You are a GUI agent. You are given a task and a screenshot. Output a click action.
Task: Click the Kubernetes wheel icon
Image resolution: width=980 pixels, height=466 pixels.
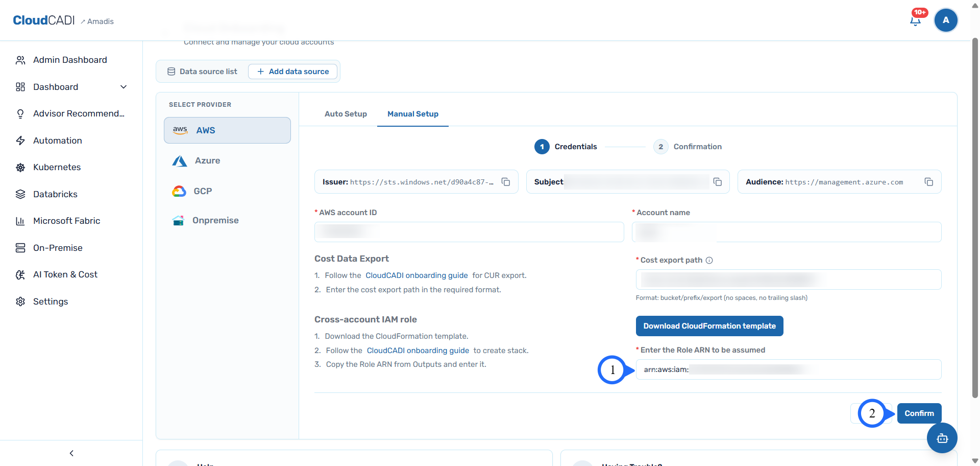tap(20, 167)
